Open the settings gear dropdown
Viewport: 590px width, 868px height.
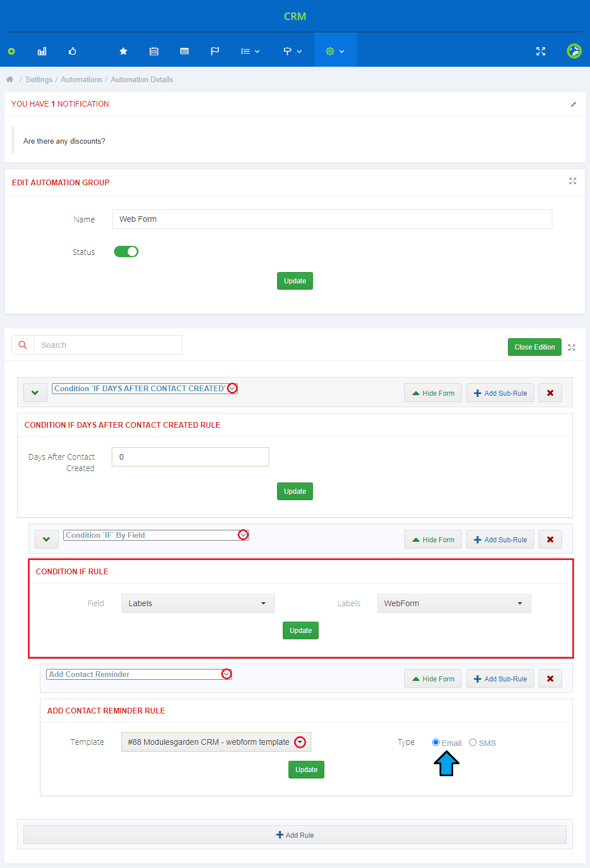pyautogui.click(x=335, y=51)
